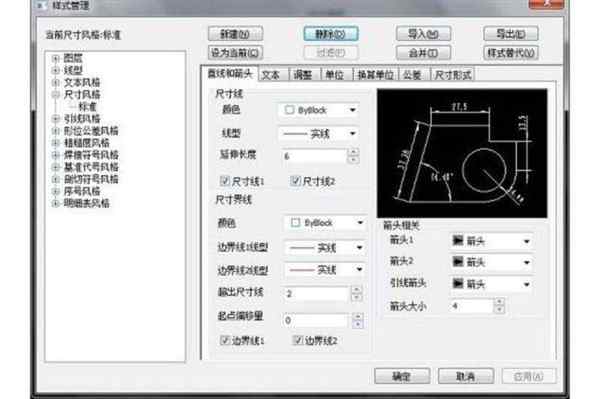Open the 箭头1 dropdown
Image resolution: width=600 pixels, height=399 pixels.
click(491, 241)
